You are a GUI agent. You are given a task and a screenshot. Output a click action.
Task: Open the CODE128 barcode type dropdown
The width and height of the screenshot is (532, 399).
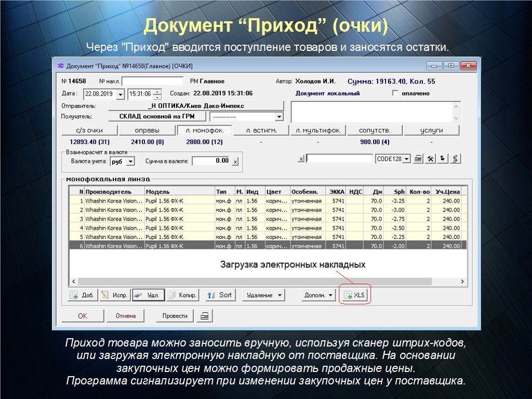[x=406, y=159]
